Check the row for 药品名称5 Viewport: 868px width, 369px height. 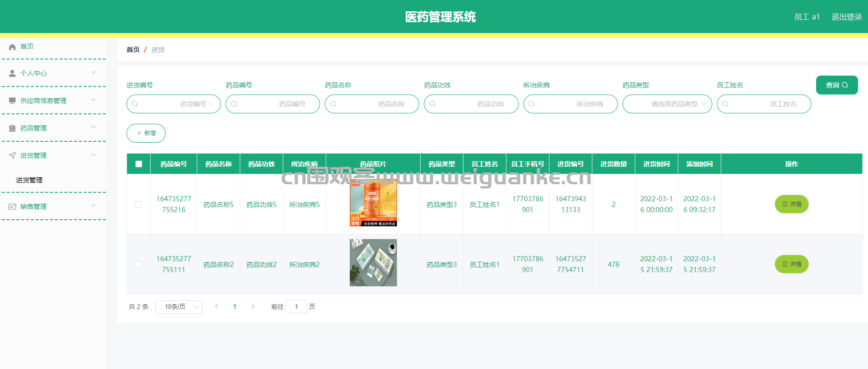coord(138,205)
